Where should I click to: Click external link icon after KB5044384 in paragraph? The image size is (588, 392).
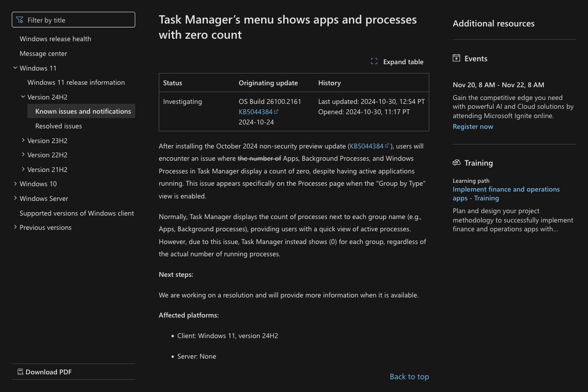tap(387, 146)
